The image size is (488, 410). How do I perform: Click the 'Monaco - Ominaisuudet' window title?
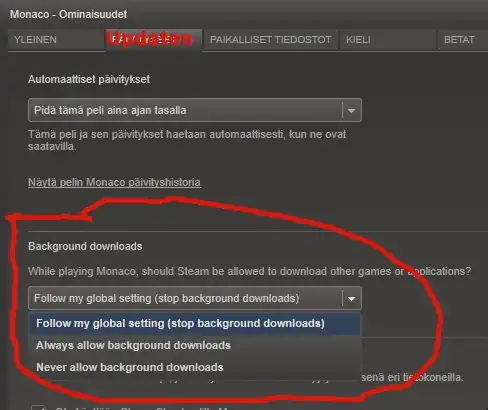(x=68, y=14)
